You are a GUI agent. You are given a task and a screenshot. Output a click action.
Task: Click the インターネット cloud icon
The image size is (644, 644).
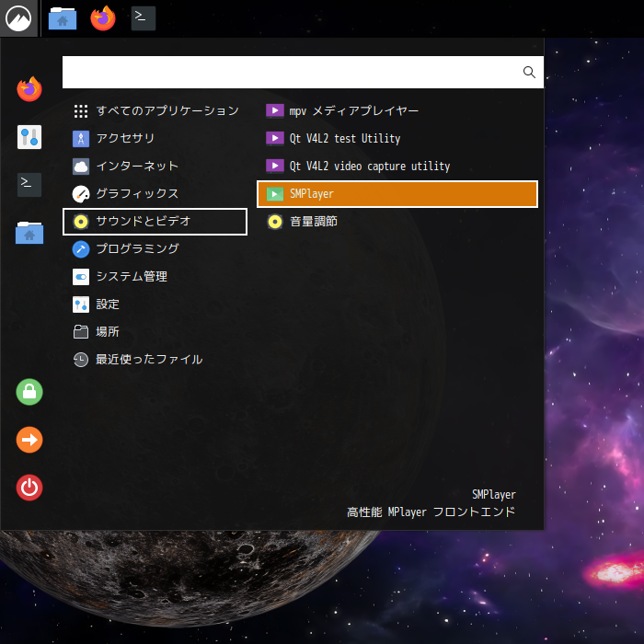[x=81, y=167]
